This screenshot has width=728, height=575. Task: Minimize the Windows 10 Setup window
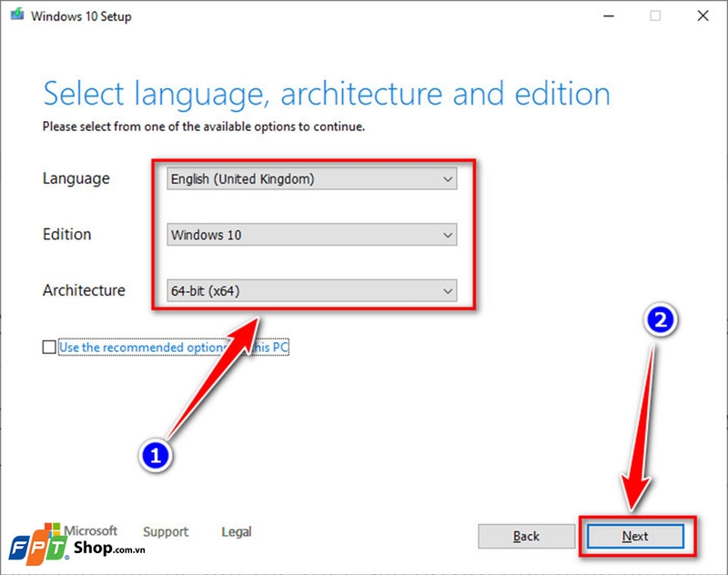[x=609, y=15]
